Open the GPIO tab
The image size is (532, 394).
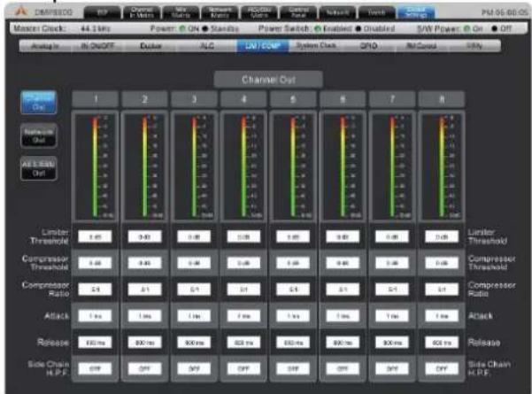click(368, 46)
